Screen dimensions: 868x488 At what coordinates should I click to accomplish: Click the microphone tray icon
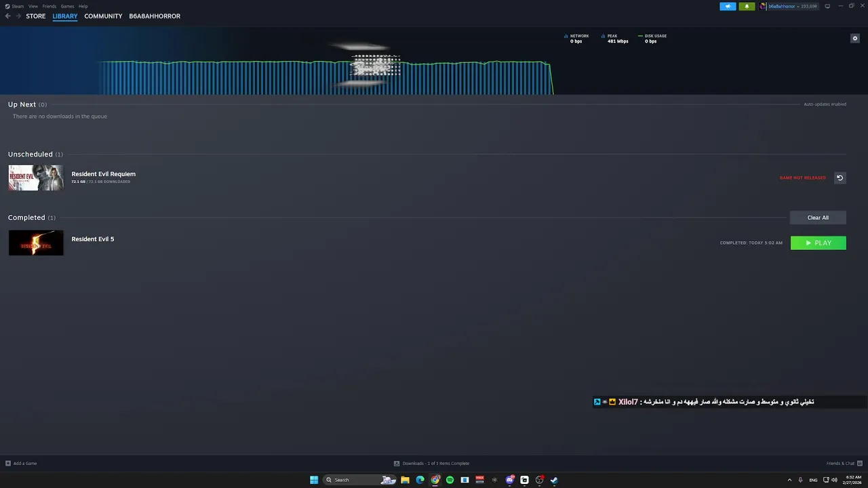pyautogui.click(x=801, y=480)
